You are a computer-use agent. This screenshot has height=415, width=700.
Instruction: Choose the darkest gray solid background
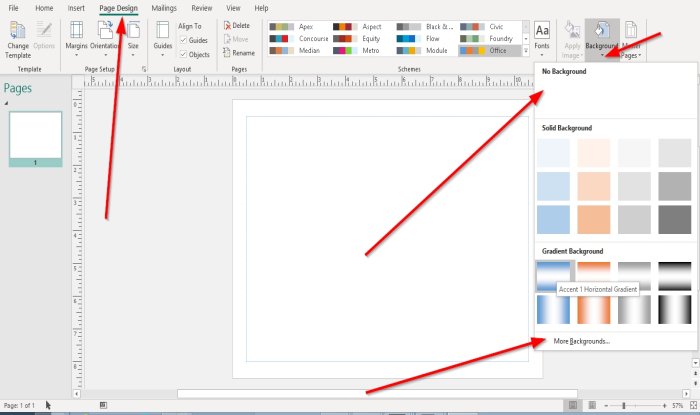(x=675, y=220)
